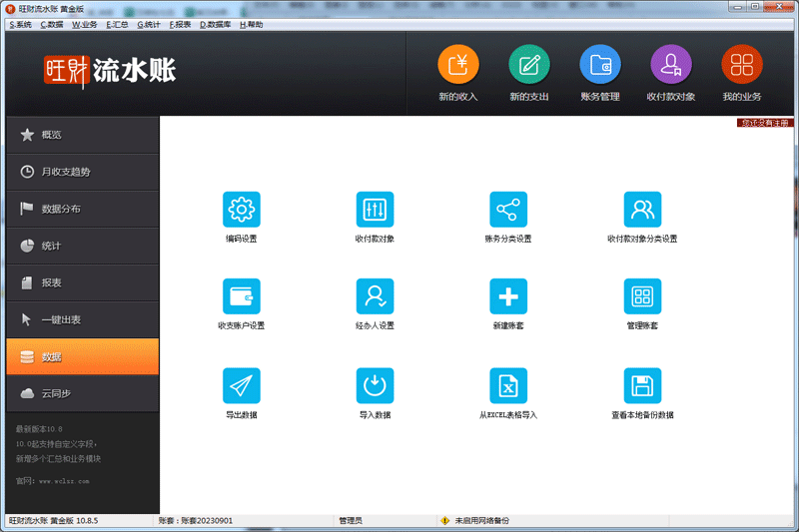
Task: Import using 从EXCEL表格导入 icon
Action: (x=507, y=385)
